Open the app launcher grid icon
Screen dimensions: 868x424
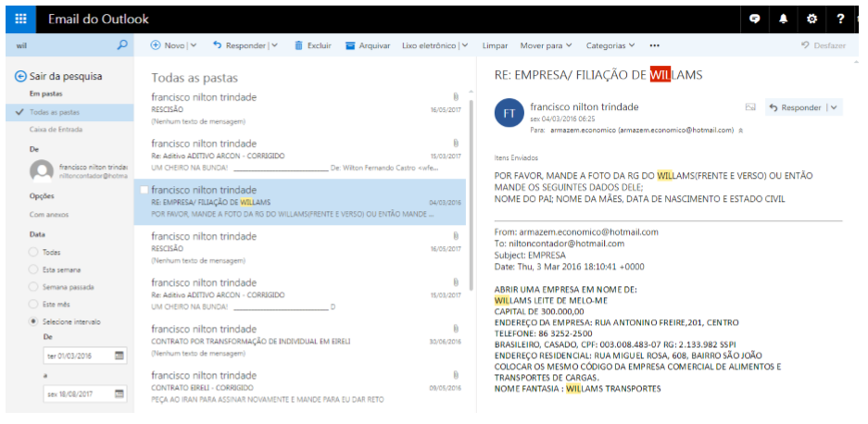point(21,19)
